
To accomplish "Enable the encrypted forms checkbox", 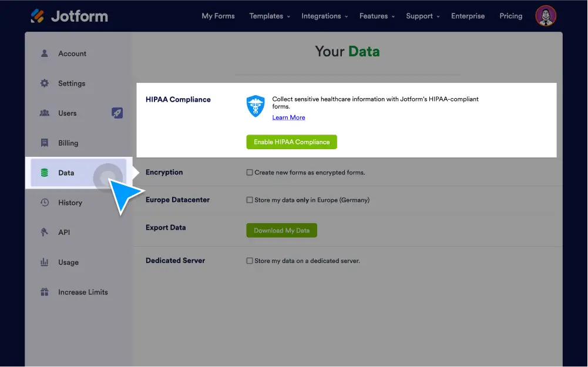I will point(250,172).
